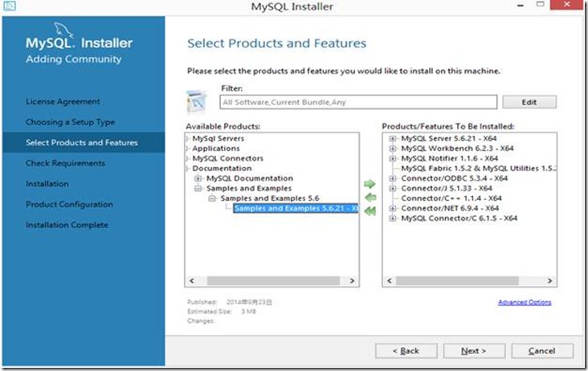Expand Connector/J 5.1.33 - X64 features

[393, 189]
